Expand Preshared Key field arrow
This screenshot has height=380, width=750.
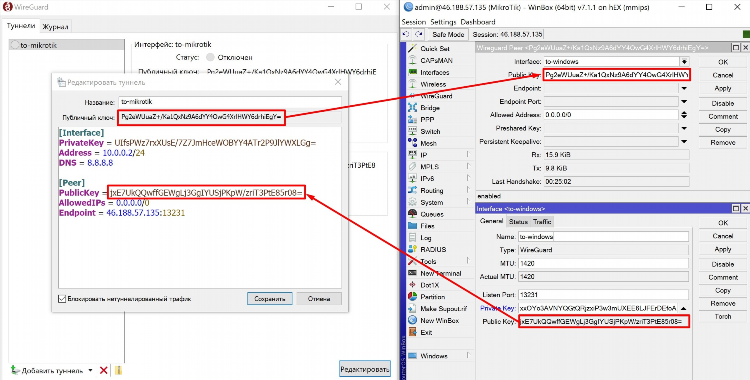tap(684, 128)
